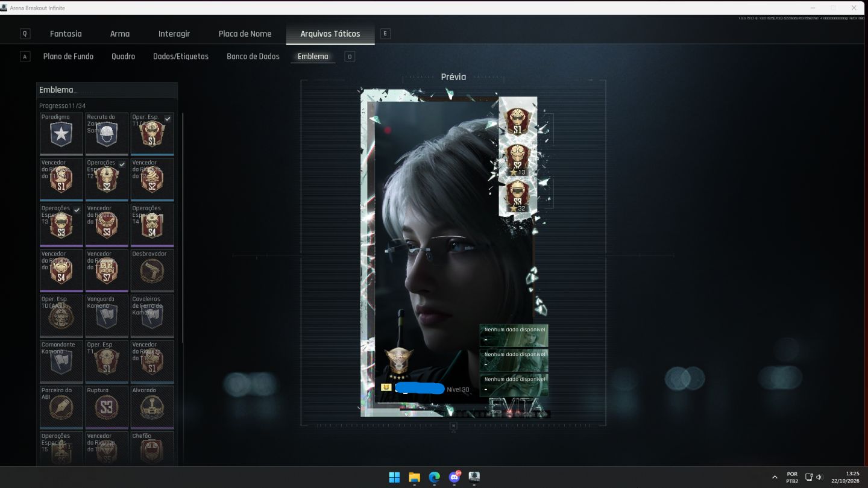Select the Operações Especiais T5 emblem

tap(61, 448)
